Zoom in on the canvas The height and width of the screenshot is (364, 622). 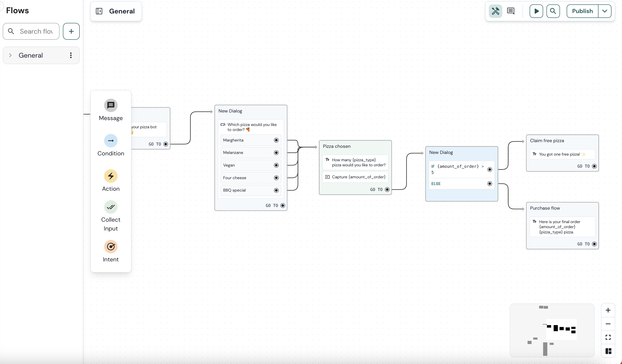pos(608,310)
